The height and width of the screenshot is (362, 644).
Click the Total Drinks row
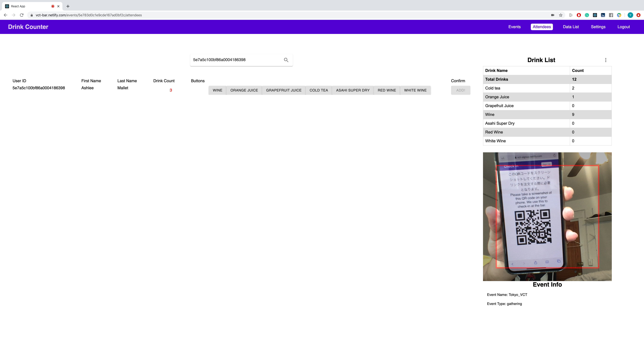547,79
